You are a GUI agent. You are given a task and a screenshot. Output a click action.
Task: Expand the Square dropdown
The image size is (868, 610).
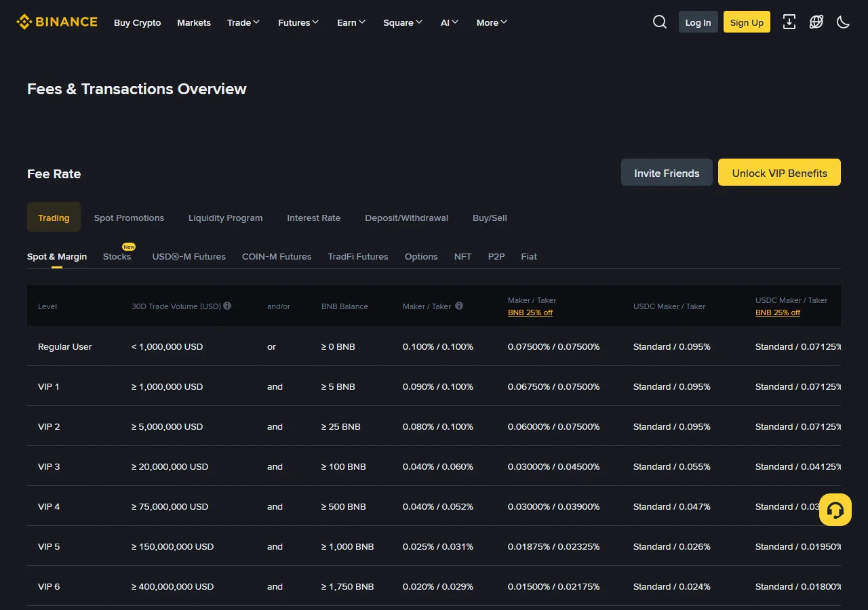403,22
